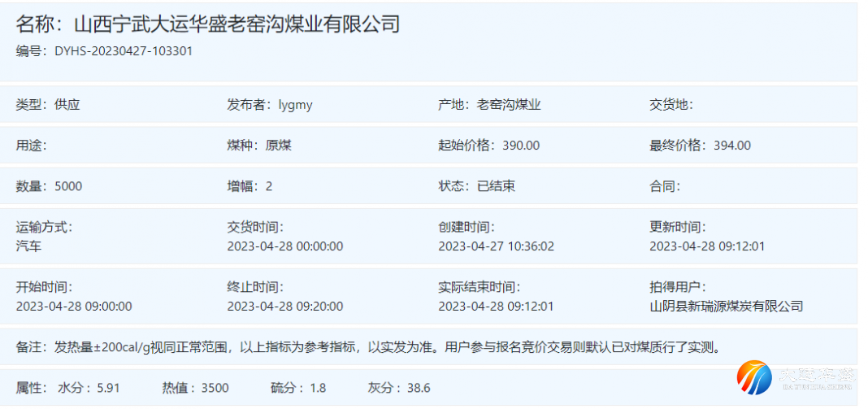Click the end time 2023-04-28 09:20:00

point(284,307)
